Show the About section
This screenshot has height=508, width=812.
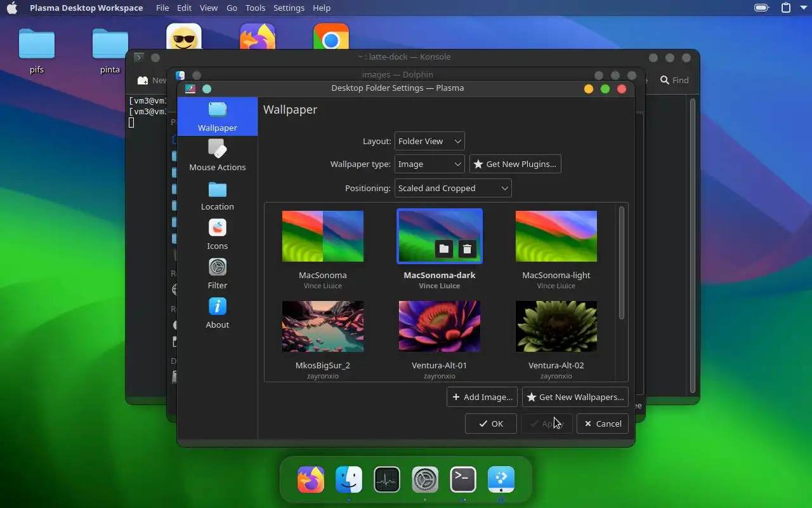pyautogui.click(x=218, y=314)
